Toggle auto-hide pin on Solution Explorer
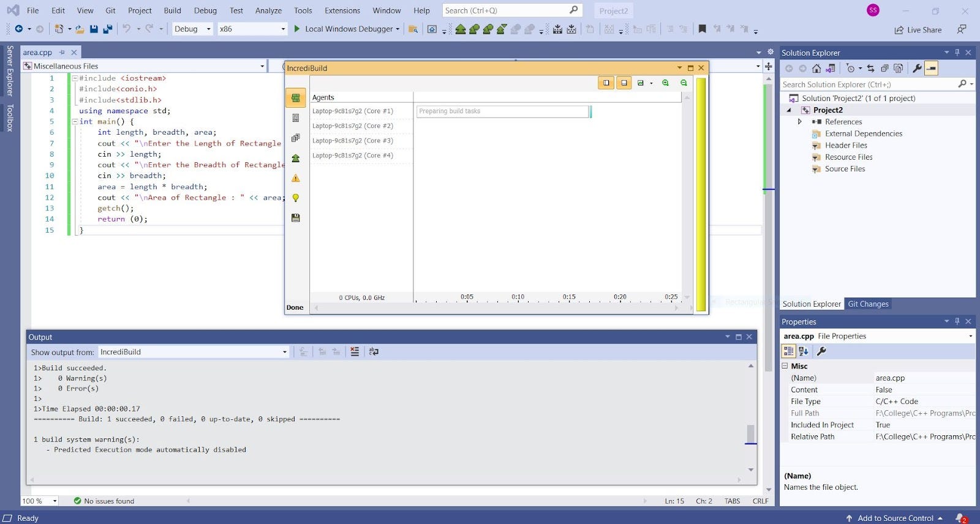The height and width of the screenshot is (524, 980). tap(957, 53)
